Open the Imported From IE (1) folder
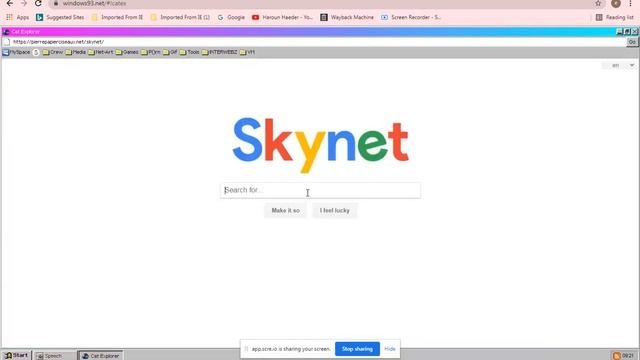 (180, 17)
